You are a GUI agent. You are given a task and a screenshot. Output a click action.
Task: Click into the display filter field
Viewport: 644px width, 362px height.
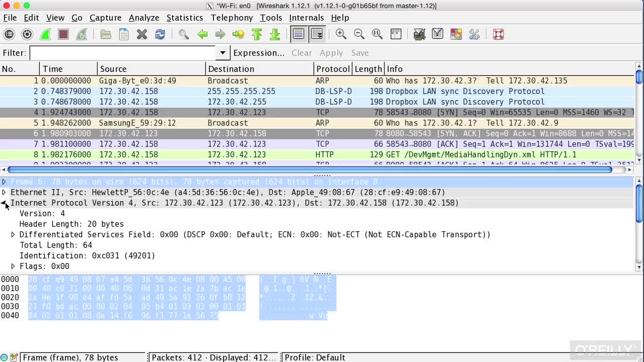(123, 53)
